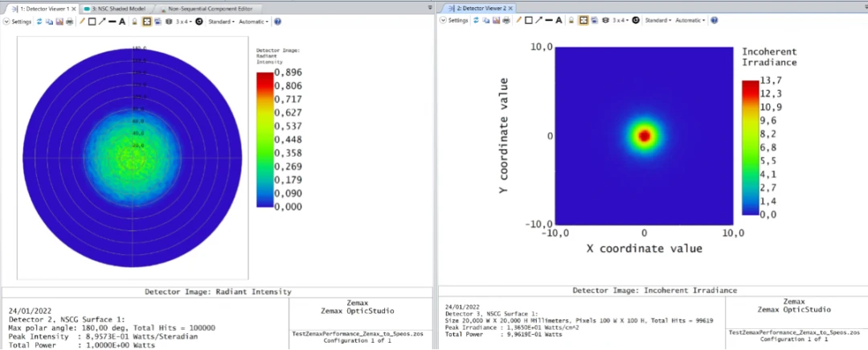Click the save image icon in Detector Viewer 2
This screenshot has width=868, height=350.
pos(495,20)
